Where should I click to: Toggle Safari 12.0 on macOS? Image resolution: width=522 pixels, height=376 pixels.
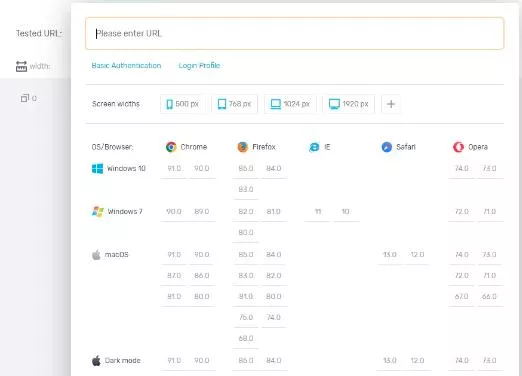[417, 255]
